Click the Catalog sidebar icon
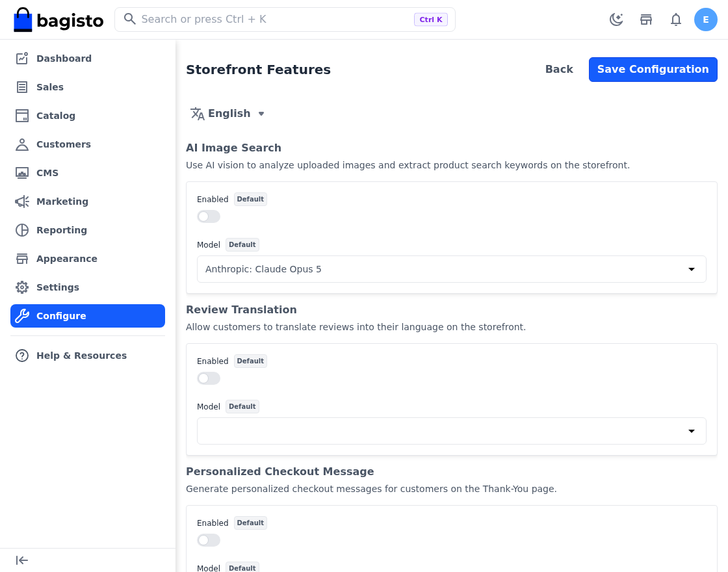Screen dimensions: 728x572 [x=22, y=116]
